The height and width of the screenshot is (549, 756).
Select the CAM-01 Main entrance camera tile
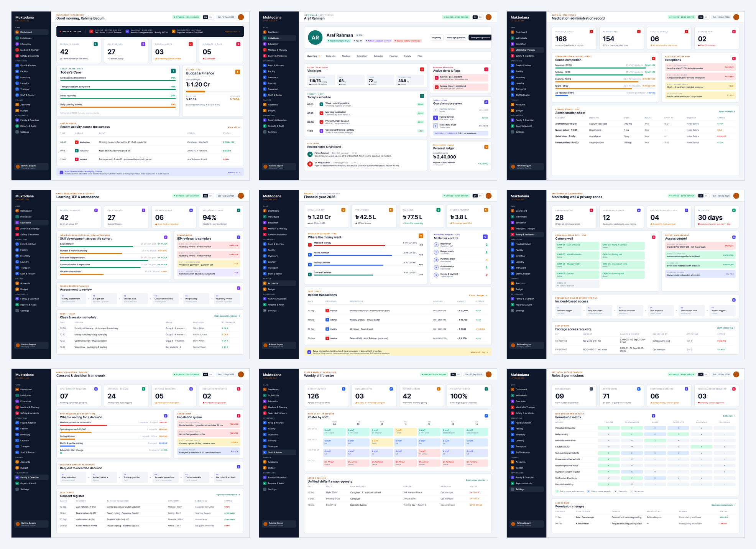pyautogui.click(x=577, y=246)
